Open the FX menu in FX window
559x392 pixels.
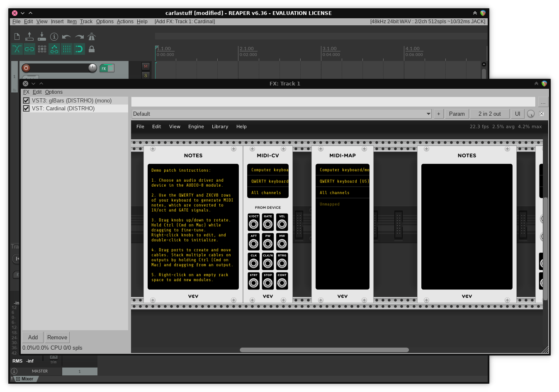coord(26,92)
